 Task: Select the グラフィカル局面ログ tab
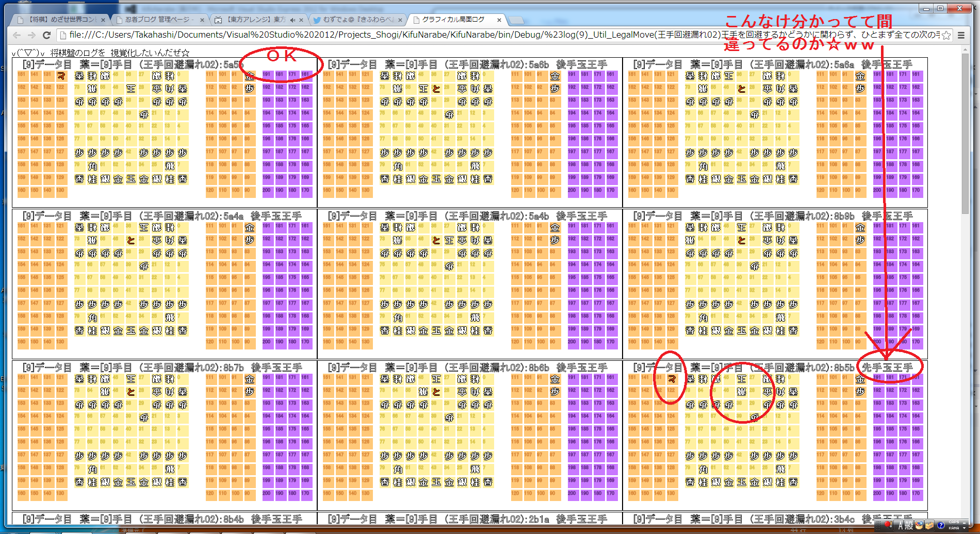point(455,20)
